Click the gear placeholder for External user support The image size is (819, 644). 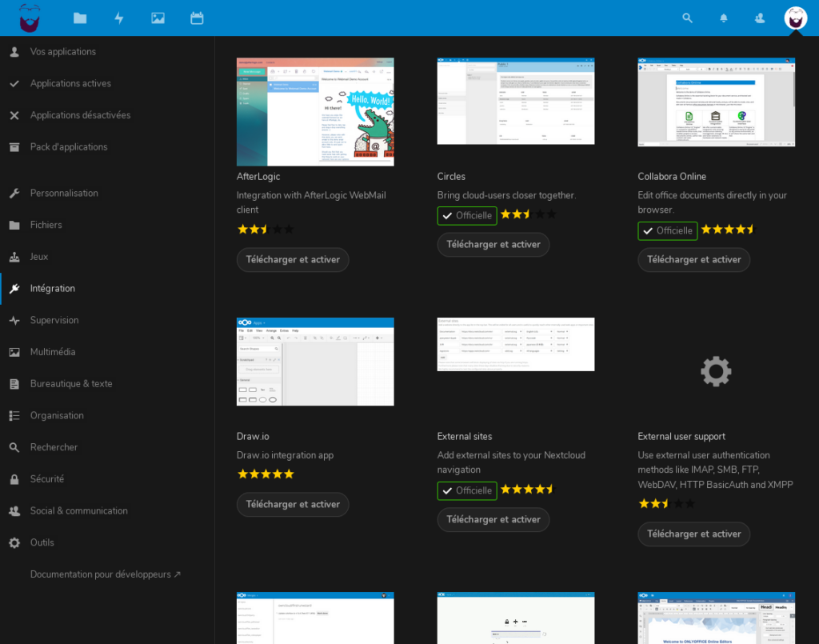click(x=716, y=371)
